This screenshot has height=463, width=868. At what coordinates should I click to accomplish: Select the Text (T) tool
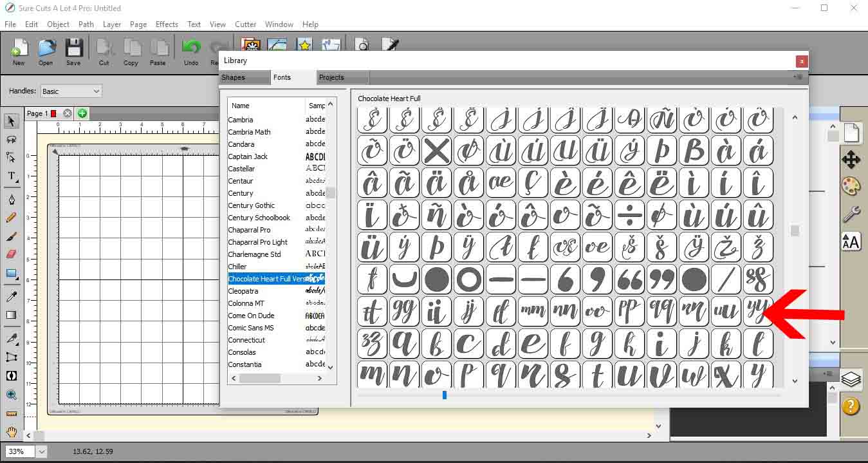(11, 176)
